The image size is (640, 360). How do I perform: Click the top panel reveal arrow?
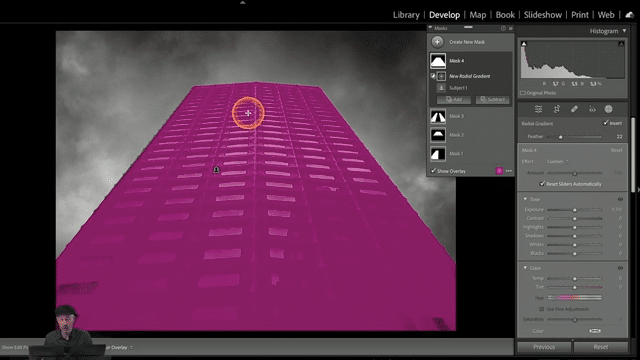[x=243, y=2]
